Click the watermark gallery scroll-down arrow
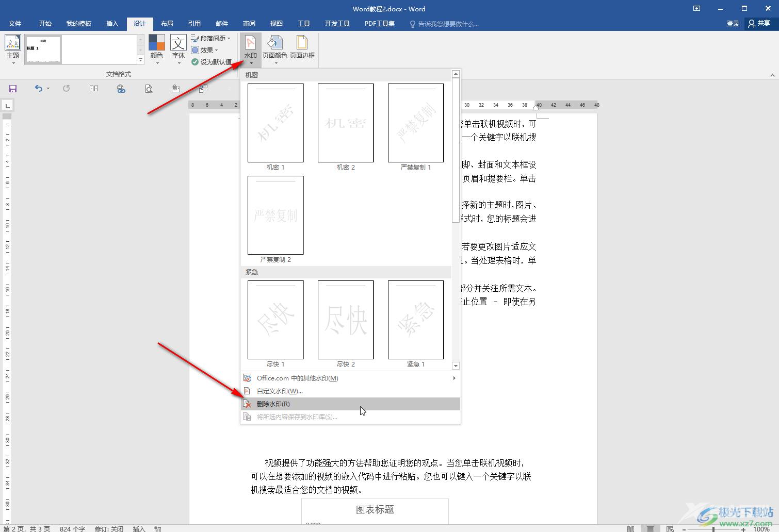779x532 pixels. pyautogui.click(x=456, y=365)
